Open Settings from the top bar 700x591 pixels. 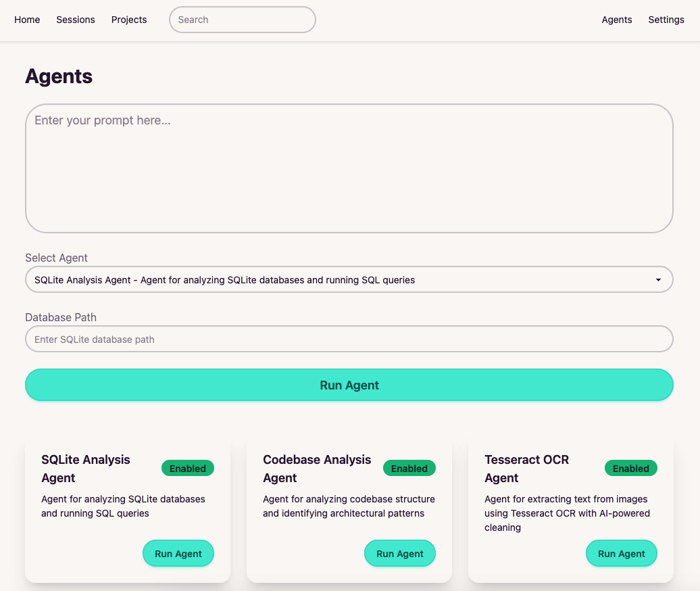tap(666, 20)
